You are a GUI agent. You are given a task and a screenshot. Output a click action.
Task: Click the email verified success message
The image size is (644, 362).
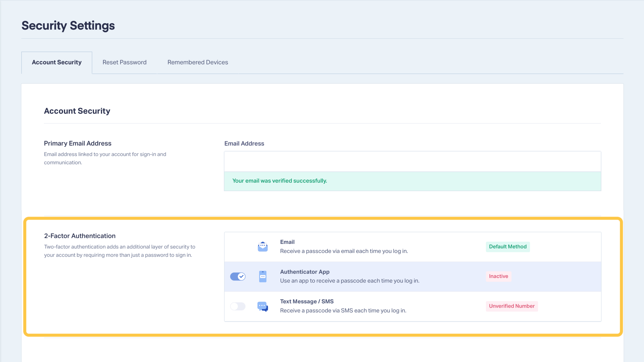[279, 181]
